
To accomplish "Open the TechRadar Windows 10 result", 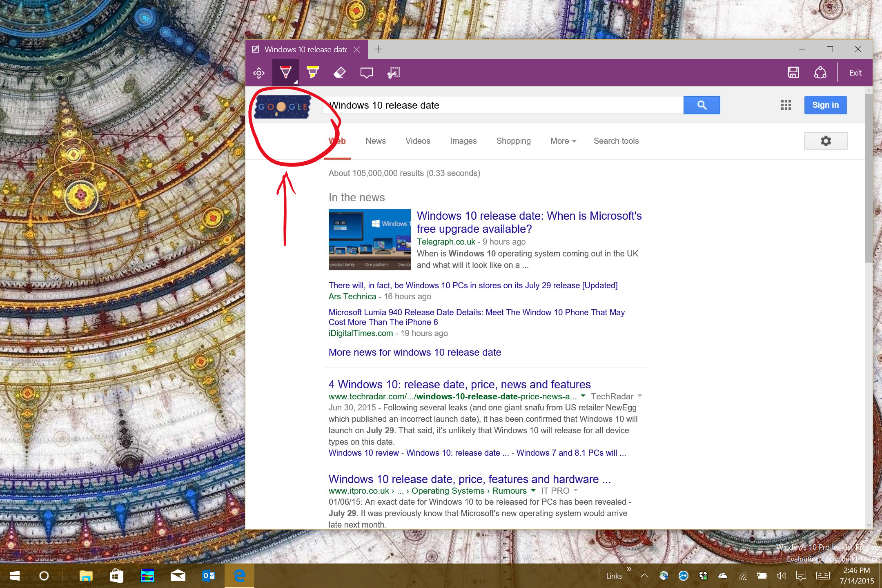I will tap(459, 384).
